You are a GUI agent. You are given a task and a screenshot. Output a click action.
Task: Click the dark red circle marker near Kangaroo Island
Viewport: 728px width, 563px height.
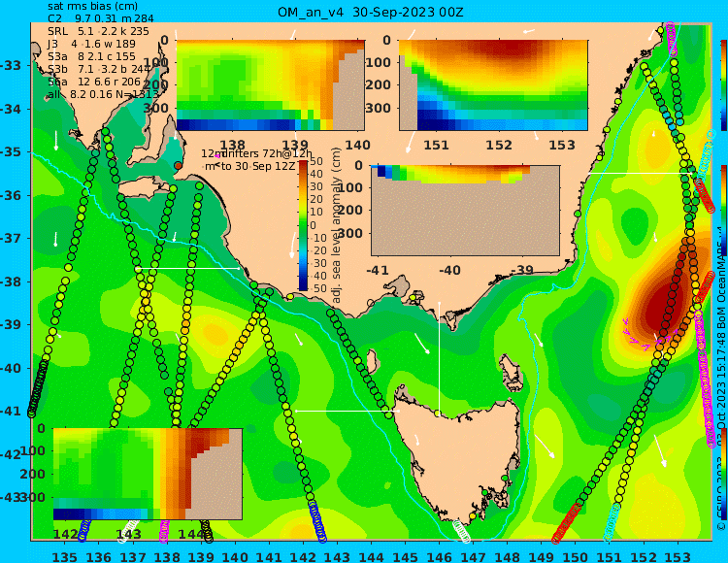click(x=179, y=165)
